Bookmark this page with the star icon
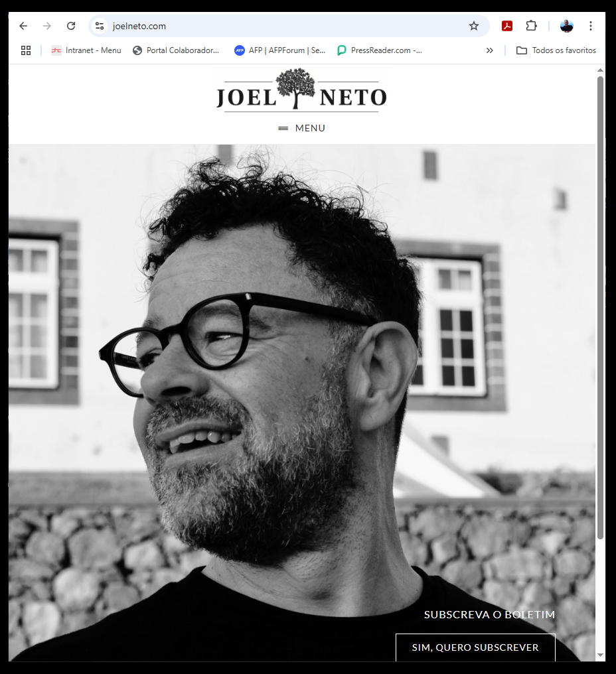Screen dimensions: 616x674 coord(473,26)
